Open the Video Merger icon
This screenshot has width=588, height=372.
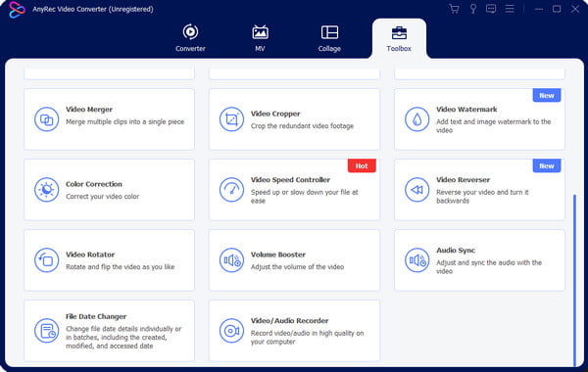[46, 119]
